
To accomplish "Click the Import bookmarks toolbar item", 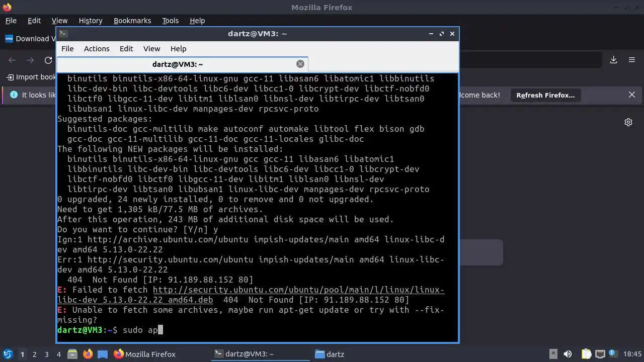I will tap(31, 77).
